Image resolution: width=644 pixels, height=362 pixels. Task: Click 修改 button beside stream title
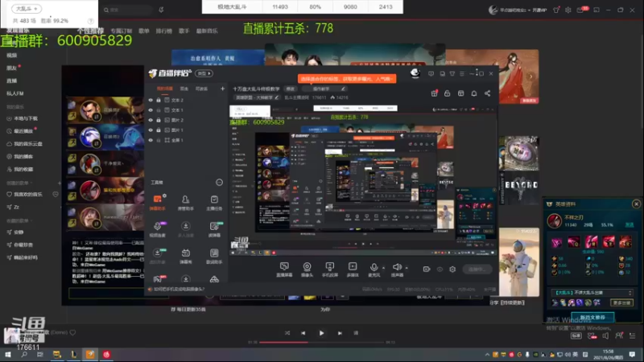pyautogui.click(x=291, y=88)
